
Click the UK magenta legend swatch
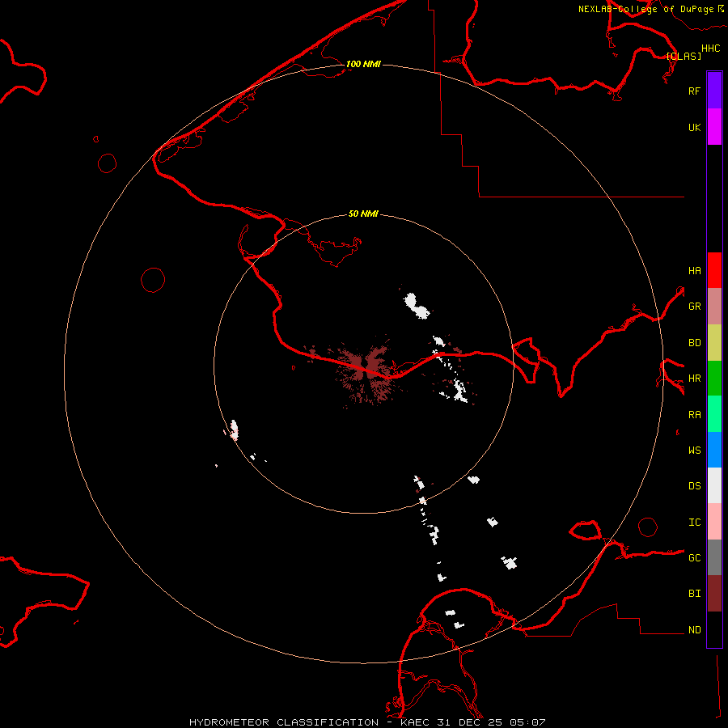pyautogui.click(x=714, y=127)
